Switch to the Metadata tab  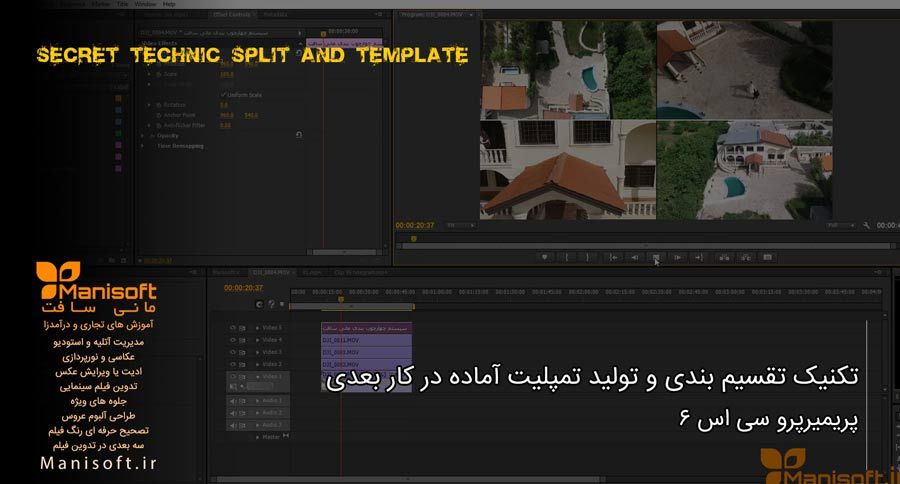coord(275,14)
